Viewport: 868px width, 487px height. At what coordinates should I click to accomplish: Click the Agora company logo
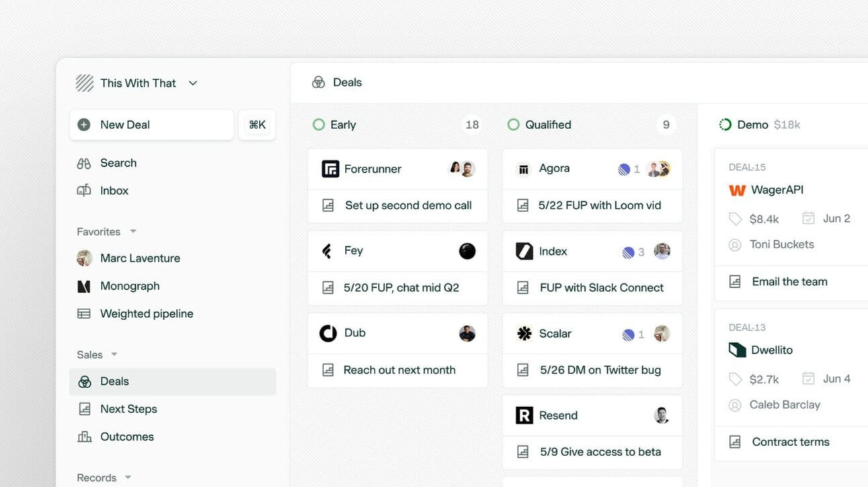click(x=524, y=170)
